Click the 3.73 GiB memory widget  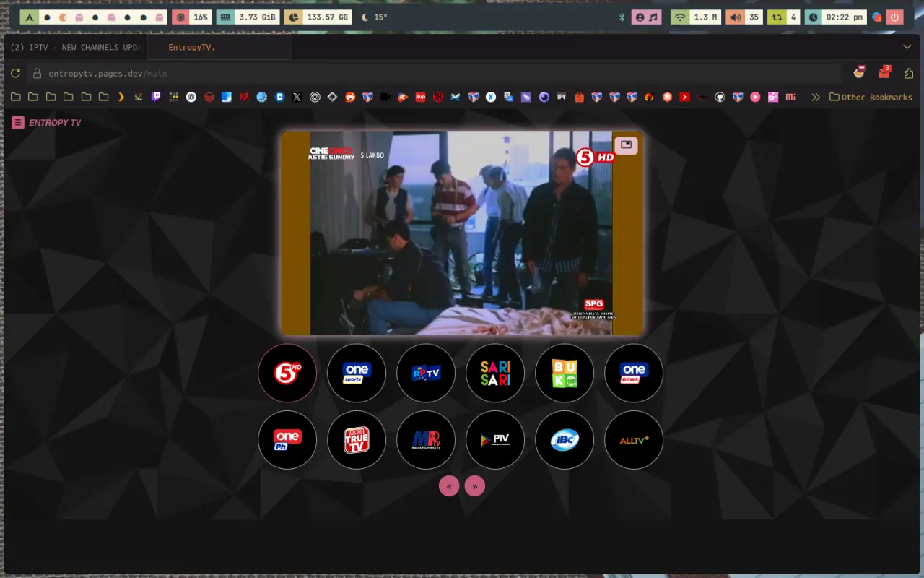click(x=248, y=17)
